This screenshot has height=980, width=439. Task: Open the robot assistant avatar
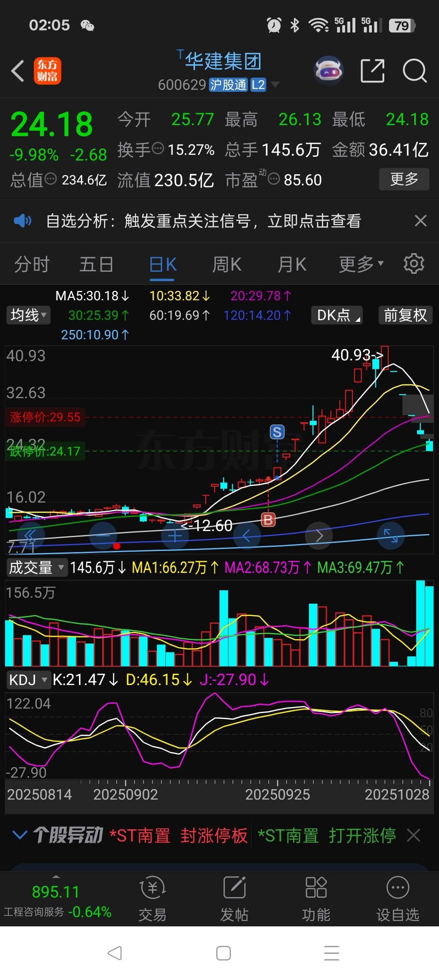329,71
